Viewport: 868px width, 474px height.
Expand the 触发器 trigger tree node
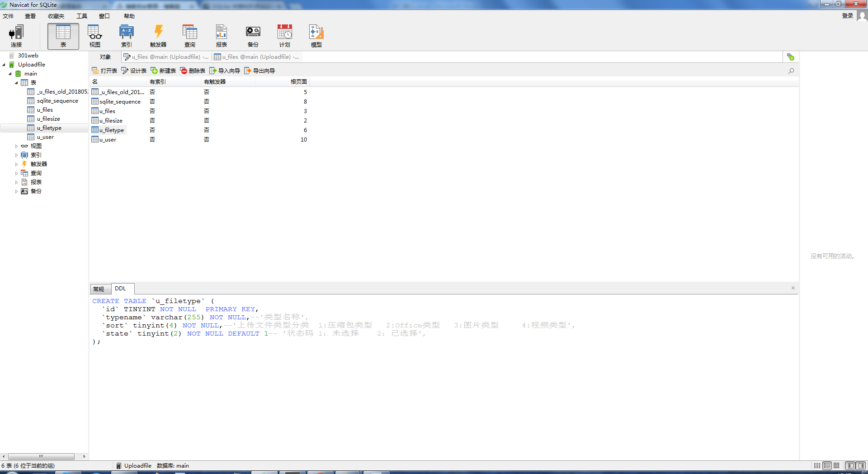tap(16, 164)
